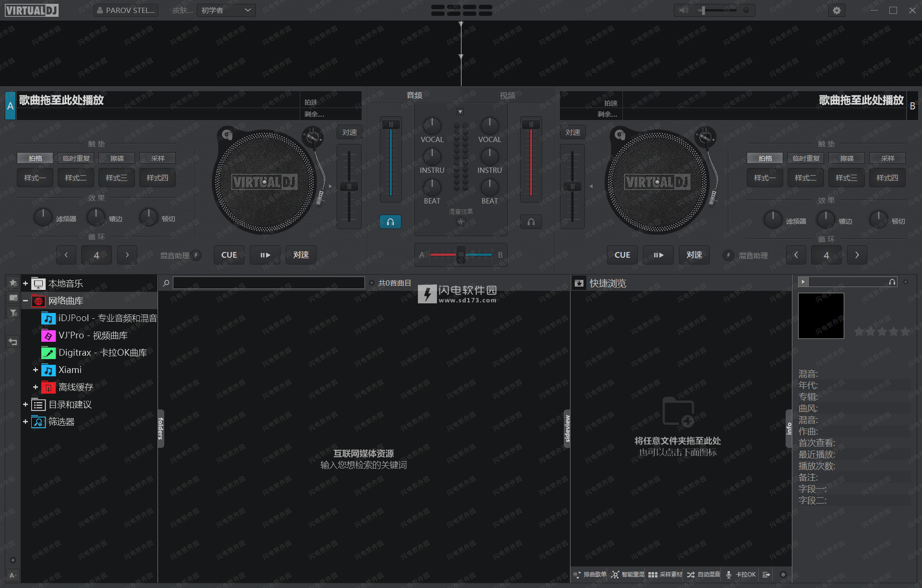922x588 pixels.
Task: Click the Xiami music folder icon
Action: pyautogui.click(x=49, y=370)
